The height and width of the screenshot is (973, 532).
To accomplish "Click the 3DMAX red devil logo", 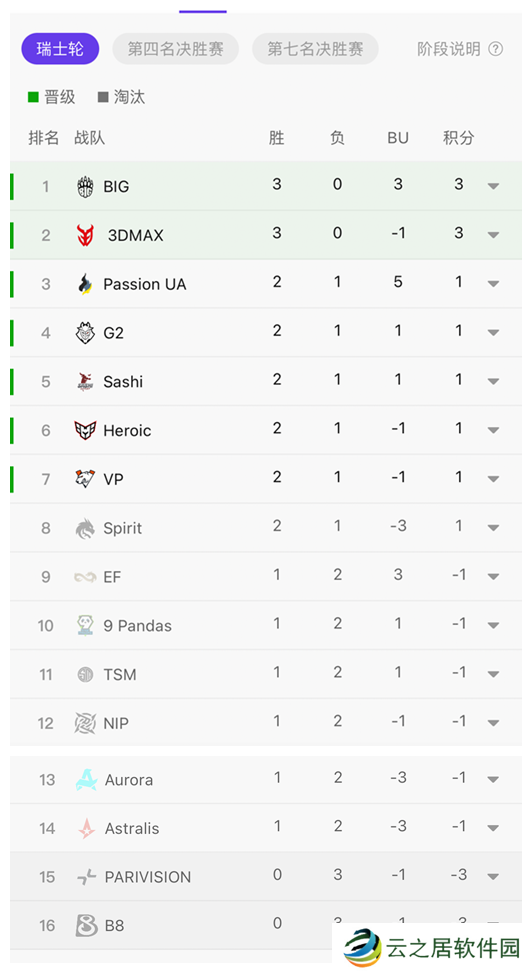I will (x=85, y=235).
